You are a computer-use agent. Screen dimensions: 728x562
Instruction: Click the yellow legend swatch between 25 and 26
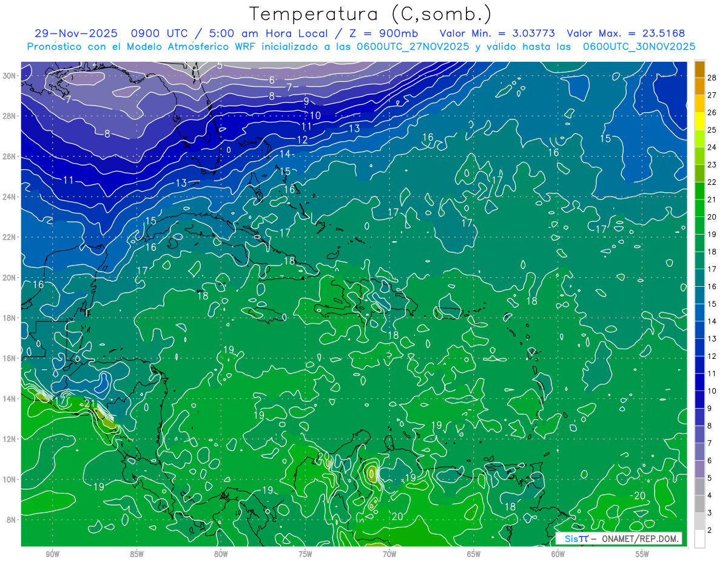pyautogui.click(x=699, y=121)
